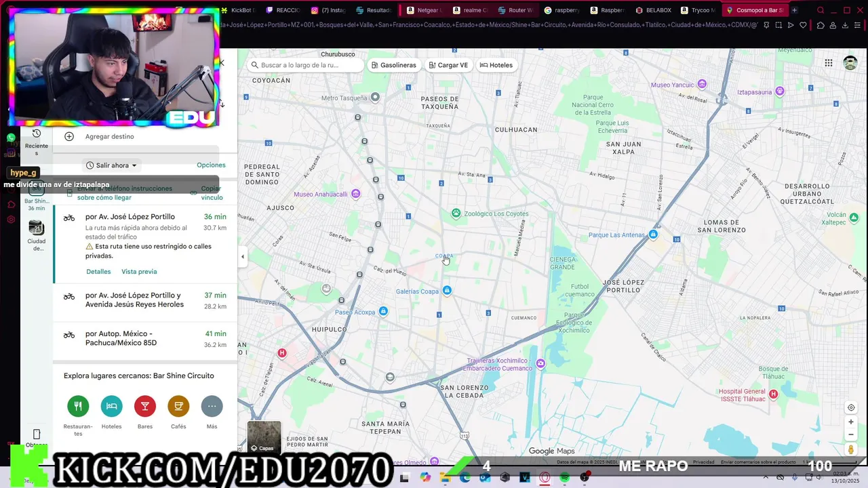Click the Museo Yancuic pin
This screenshot has height=488, width=868.
click(703, 84)
